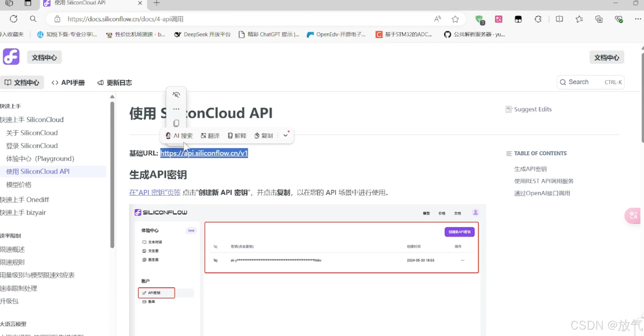Click the Search input field
The width and height of the screenshot is (644, 336).
click(x=590, y=82)
